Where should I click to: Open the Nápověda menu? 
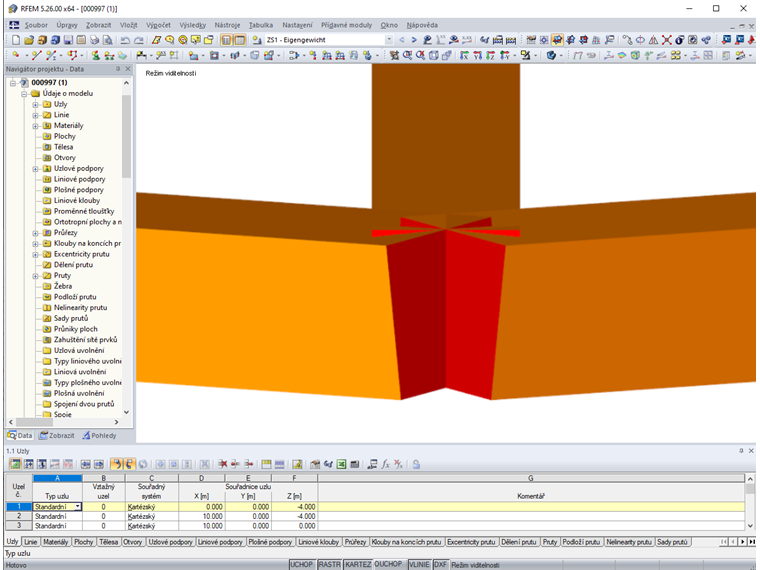(422, 25)
